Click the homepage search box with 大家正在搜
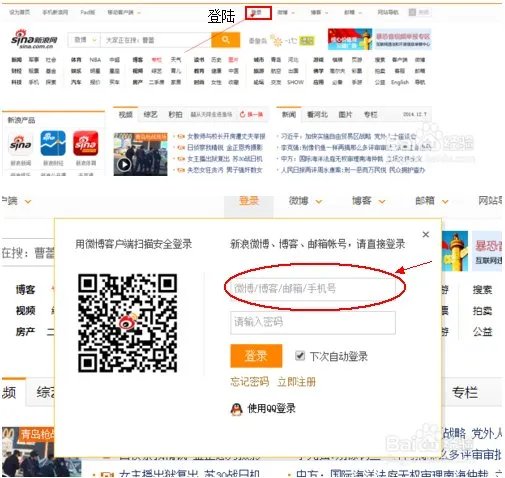Screen dimensions: 505x478 click(156, 40)
